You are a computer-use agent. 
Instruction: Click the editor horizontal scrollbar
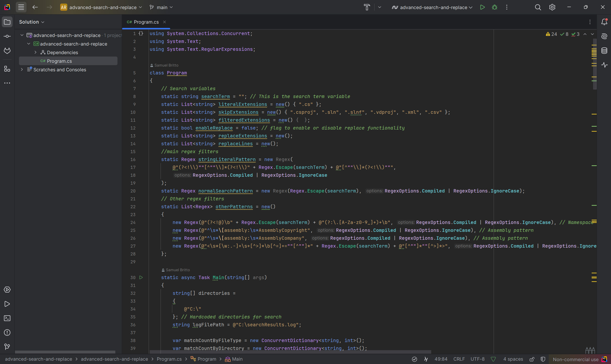coord(290,352)
